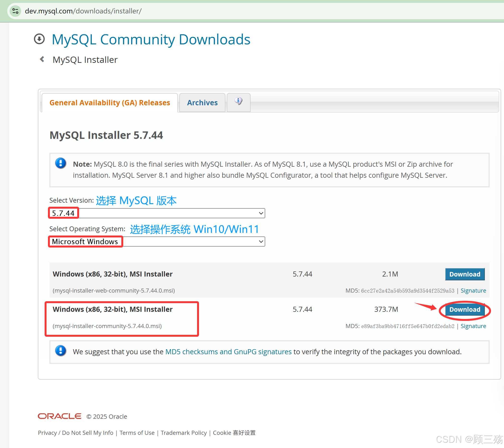The height and width of the screenshot is (448, 504).
Task: Open MD5 checksums and GnuPG signatures link
Action: [x=228, y=352]
